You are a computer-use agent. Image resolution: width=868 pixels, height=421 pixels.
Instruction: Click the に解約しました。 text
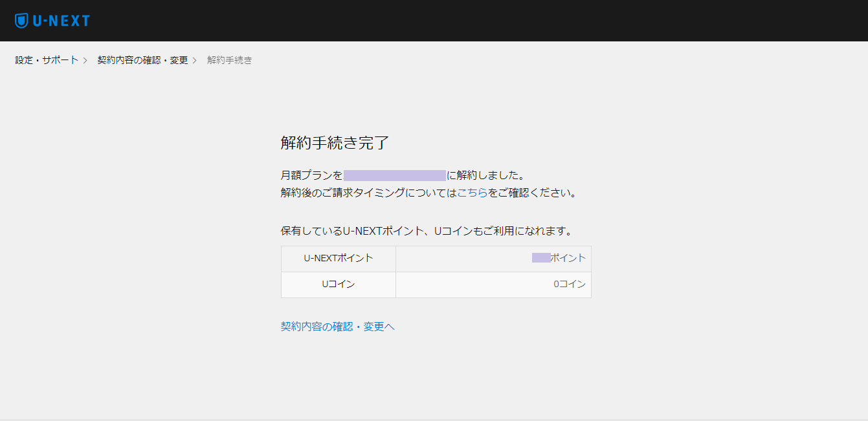pos(485,175)
